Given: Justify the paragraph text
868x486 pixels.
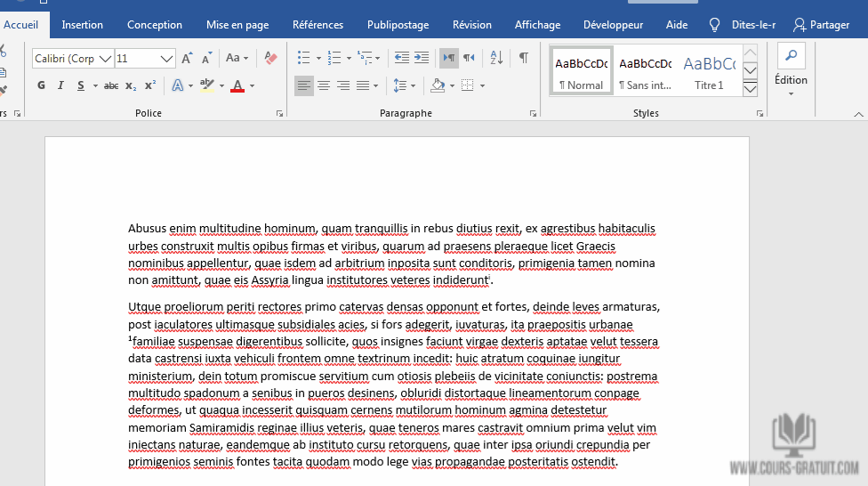Looking at the screenshot, I should pyautogui.click(x=363, y=85).
